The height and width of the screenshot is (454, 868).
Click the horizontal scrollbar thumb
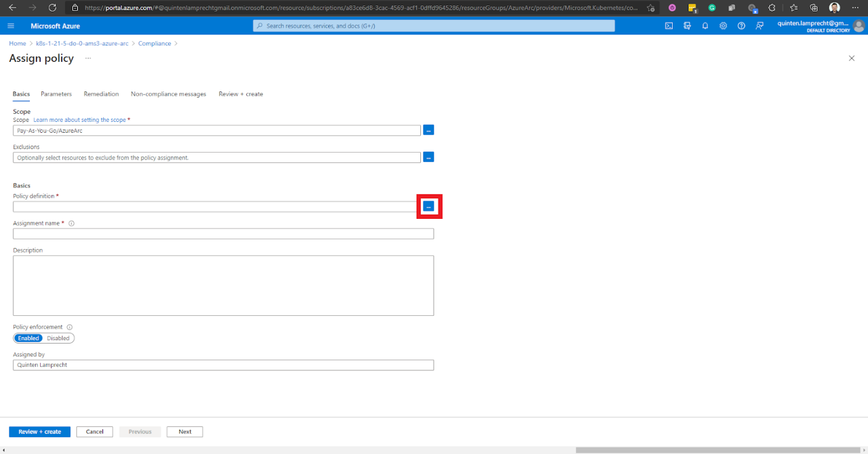pyautogui.click(x=718, y=450)
